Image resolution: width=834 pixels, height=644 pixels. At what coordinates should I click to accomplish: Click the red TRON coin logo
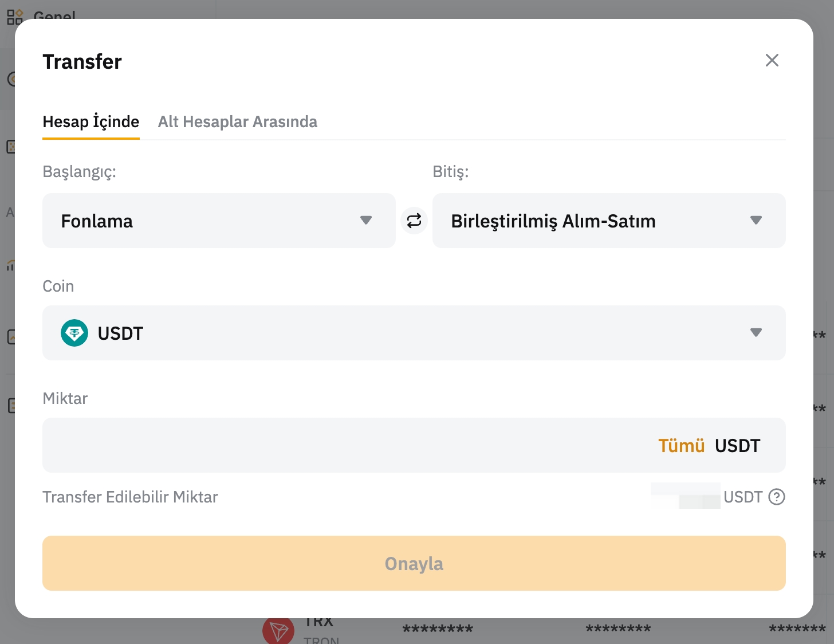click(x=278, y=631)
